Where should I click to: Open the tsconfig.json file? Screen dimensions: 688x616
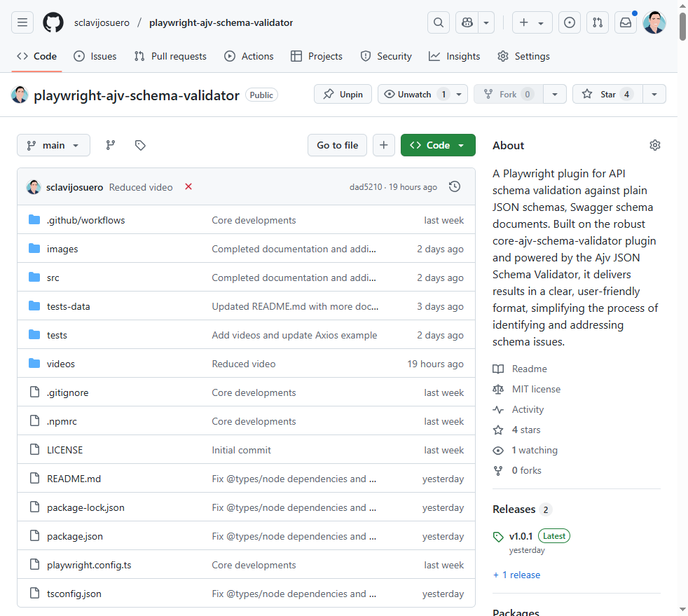pos(74,594)
